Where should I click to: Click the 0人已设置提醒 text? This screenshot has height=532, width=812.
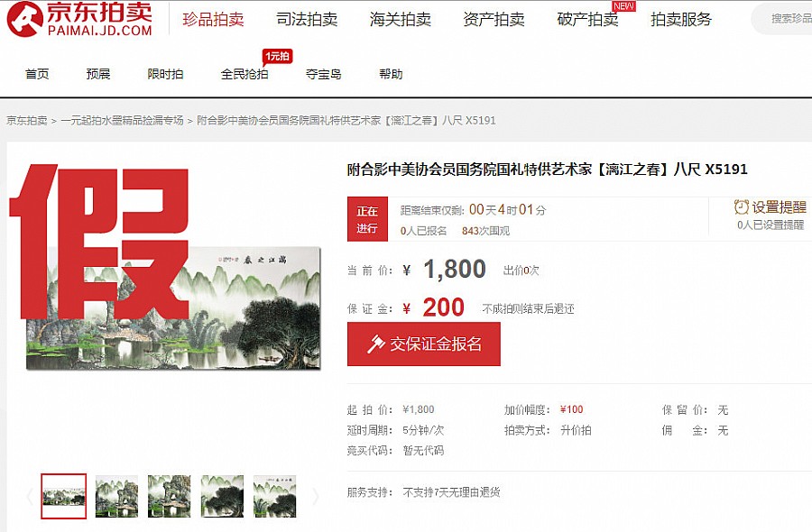770,225
